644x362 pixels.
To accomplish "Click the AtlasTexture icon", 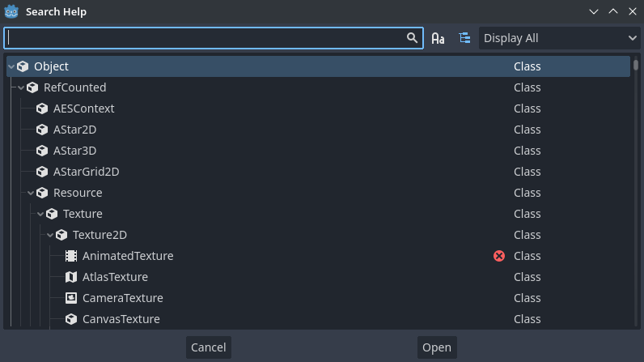I will 71,277.
